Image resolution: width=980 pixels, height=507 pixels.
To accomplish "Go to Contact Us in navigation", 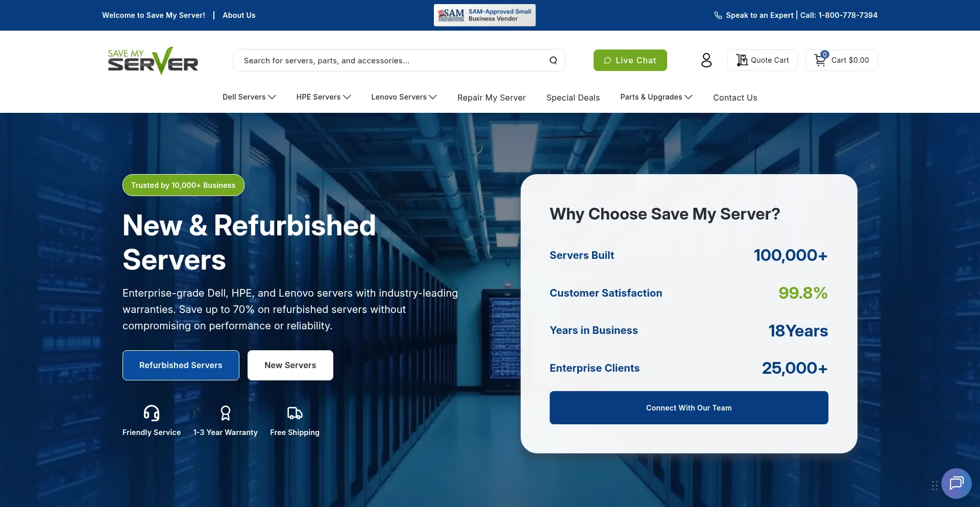I will tap(735, 98).
